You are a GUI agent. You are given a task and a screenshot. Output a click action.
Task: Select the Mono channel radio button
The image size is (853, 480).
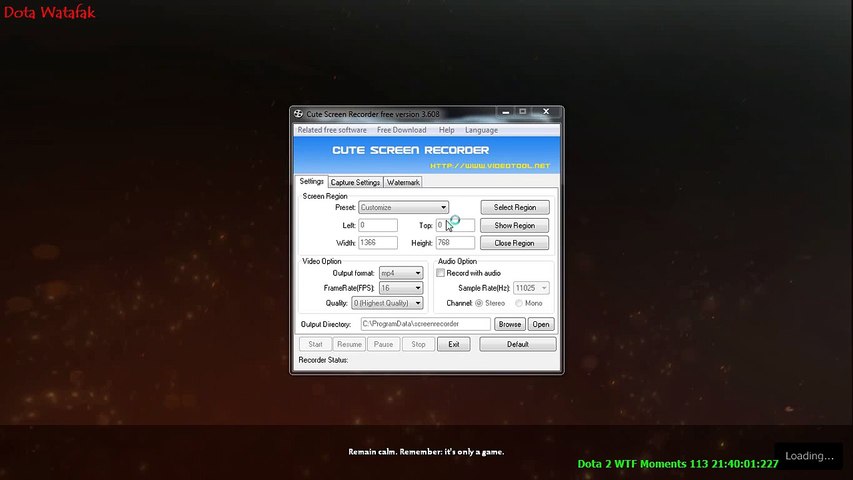tap(519, 303)
